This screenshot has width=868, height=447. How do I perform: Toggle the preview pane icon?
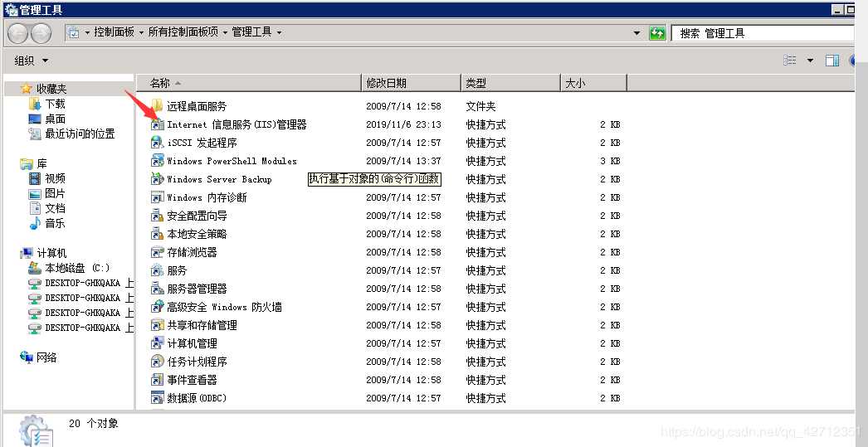pyautogui.click(x=832, y=61)
